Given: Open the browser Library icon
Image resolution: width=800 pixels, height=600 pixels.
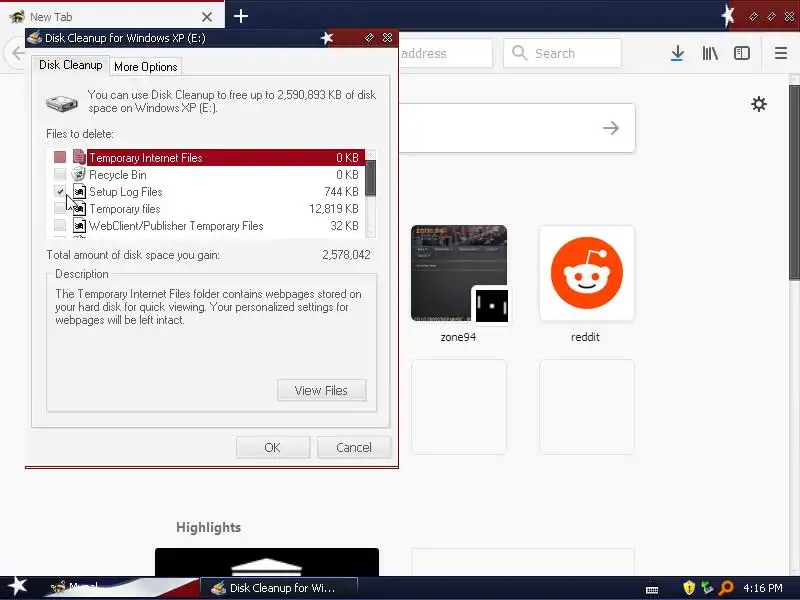Looking at the screenshot, I should pos(710,53).
